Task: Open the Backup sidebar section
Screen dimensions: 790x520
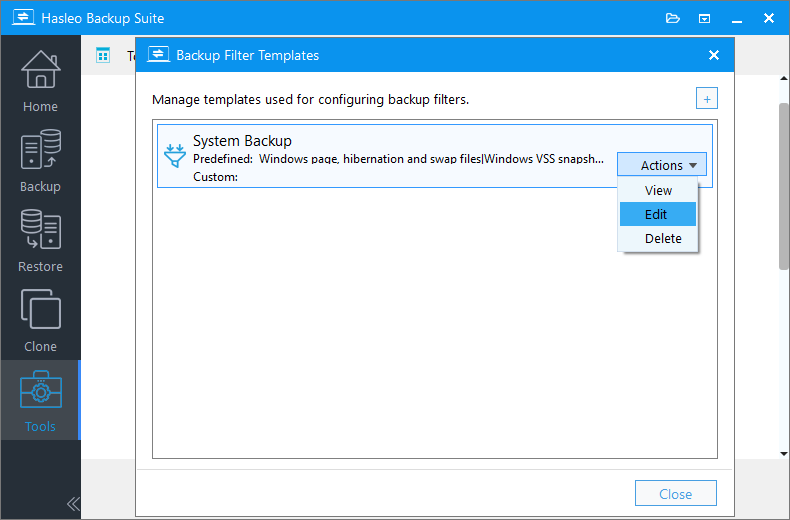Action: (40, 160)
